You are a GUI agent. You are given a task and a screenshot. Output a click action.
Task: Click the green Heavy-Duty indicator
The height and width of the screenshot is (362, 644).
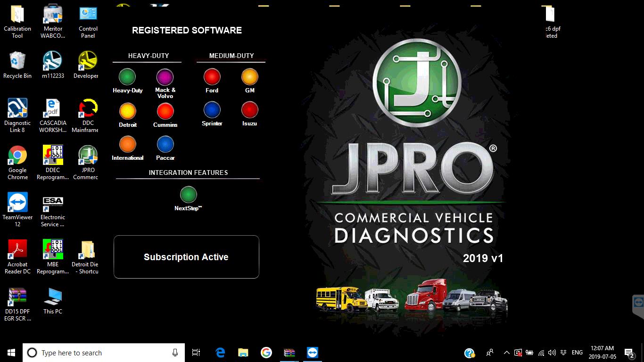[127, 77]
